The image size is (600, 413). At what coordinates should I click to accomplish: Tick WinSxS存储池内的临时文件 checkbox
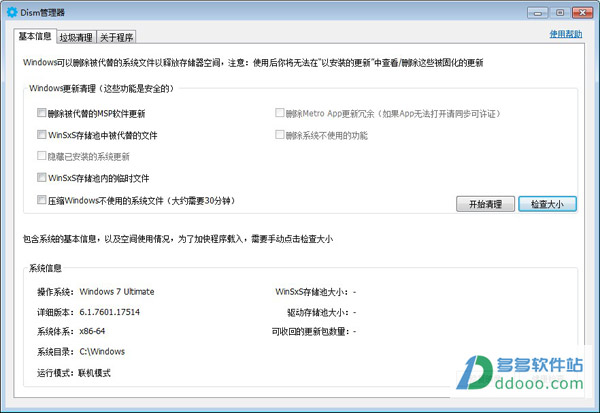[42, 177]
